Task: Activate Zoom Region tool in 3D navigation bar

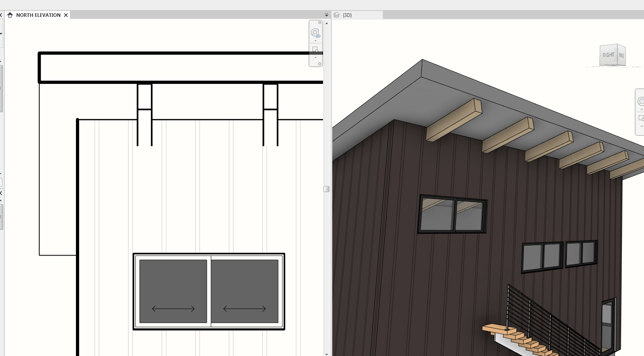Action: (641, 118)
